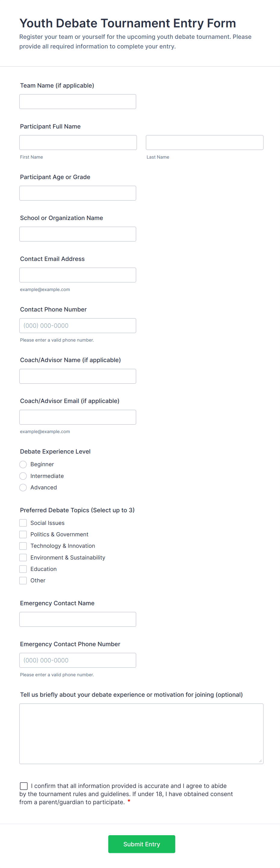
Task: Click the School or Organization Name field
Action: pos(77,234)
